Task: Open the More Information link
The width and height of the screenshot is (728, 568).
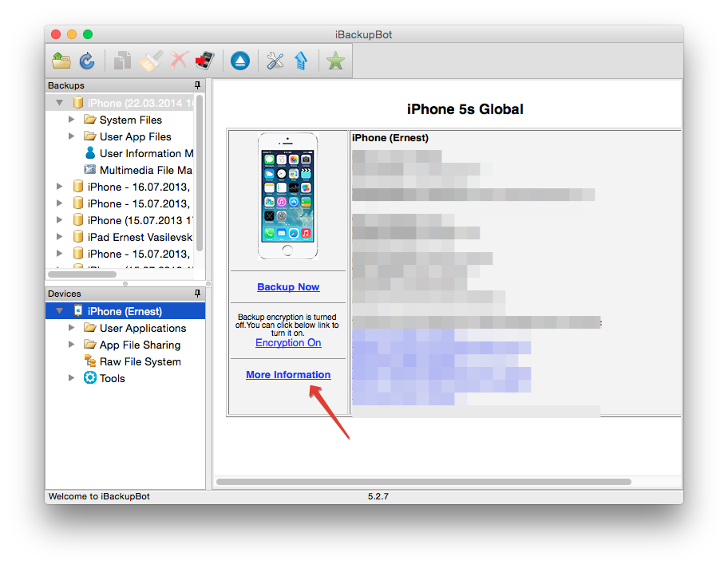Action: pos(288,375)
